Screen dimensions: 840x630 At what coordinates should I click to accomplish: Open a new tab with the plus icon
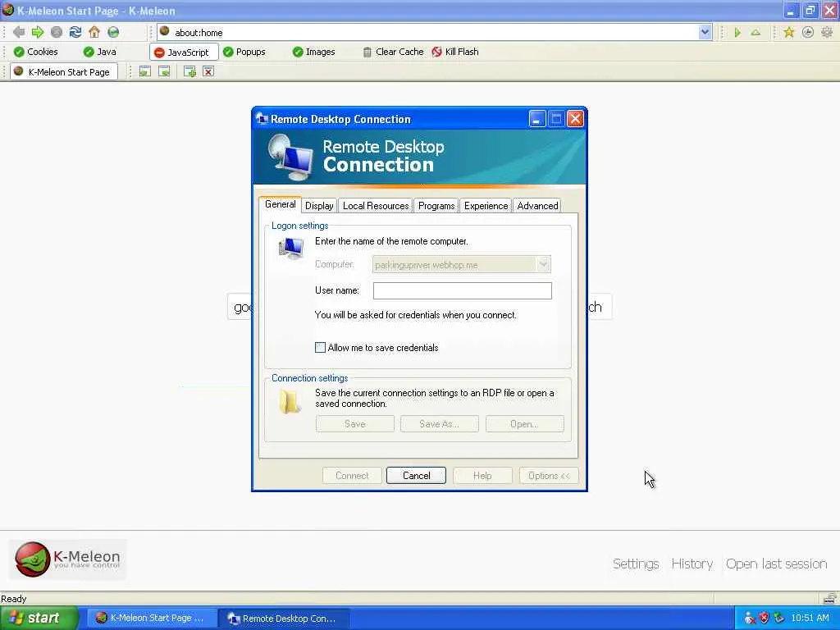(189, 71)
